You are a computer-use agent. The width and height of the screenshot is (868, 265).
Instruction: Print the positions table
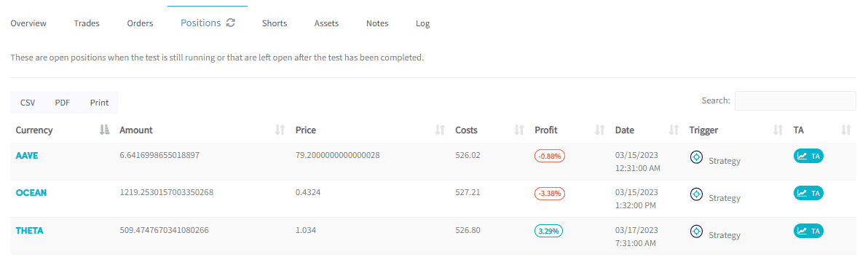(x=100, y=103)
